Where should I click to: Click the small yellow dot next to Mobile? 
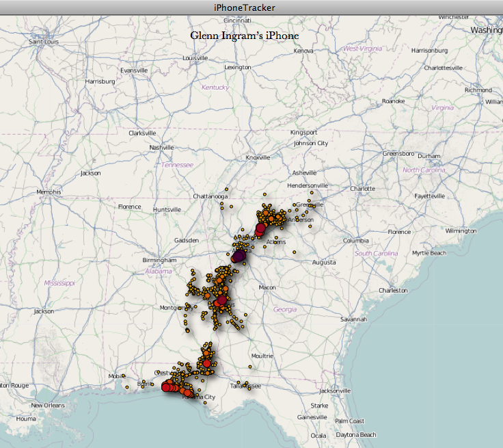click(124, 375)
